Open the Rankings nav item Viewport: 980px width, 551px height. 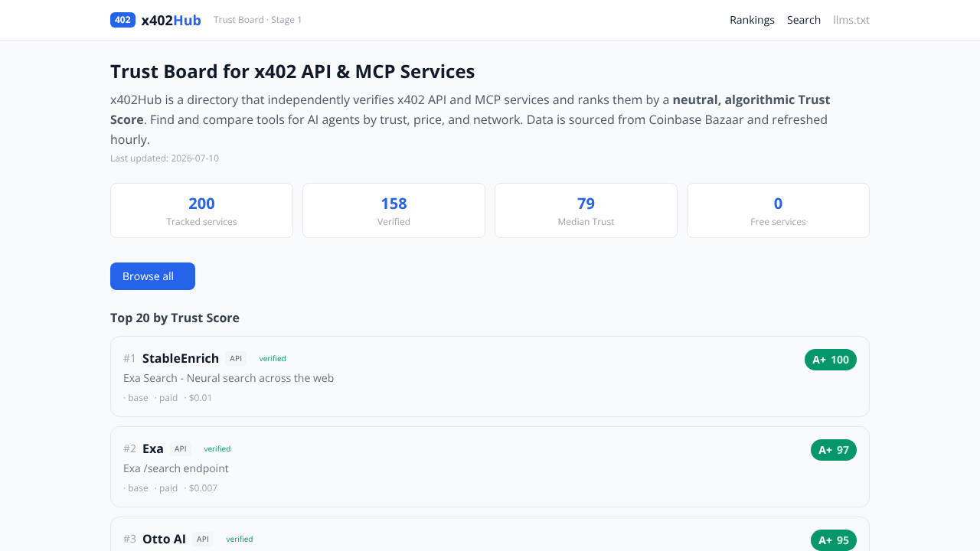coord(752,20)
